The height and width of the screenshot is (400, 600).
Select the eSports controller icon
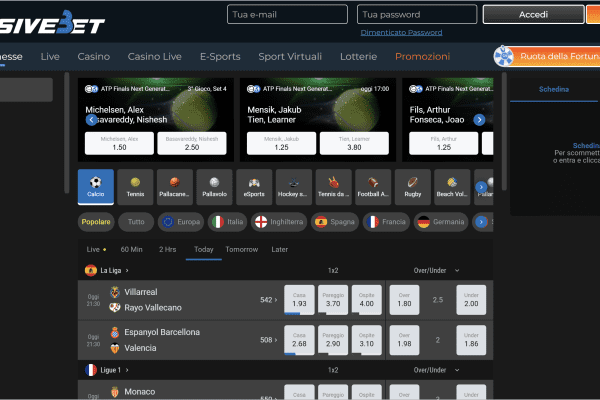(254, 187)
